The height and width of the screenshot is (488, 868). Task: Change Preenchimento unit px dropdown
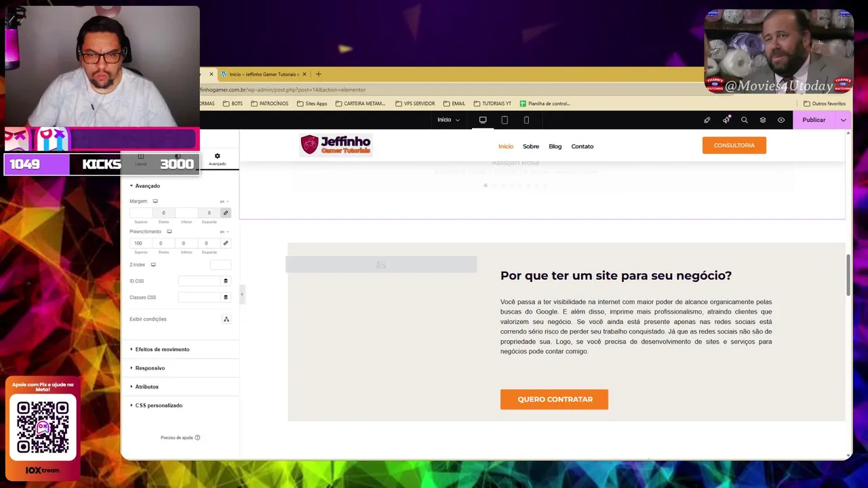[224, 232]
